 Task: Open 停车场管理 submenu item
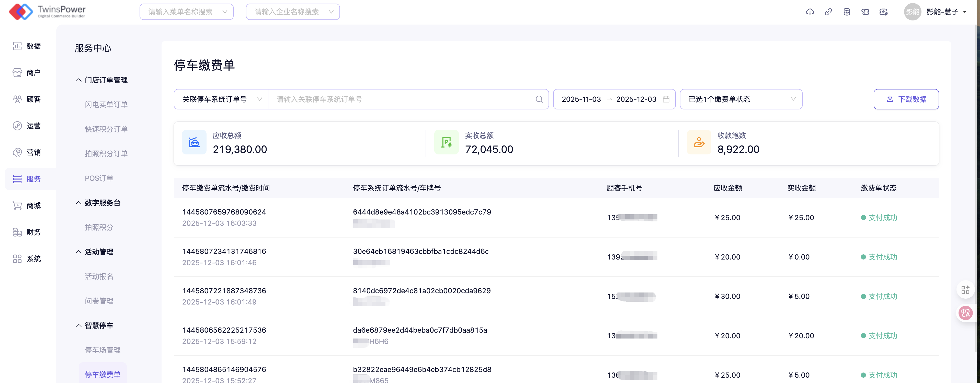coord(102,350)
